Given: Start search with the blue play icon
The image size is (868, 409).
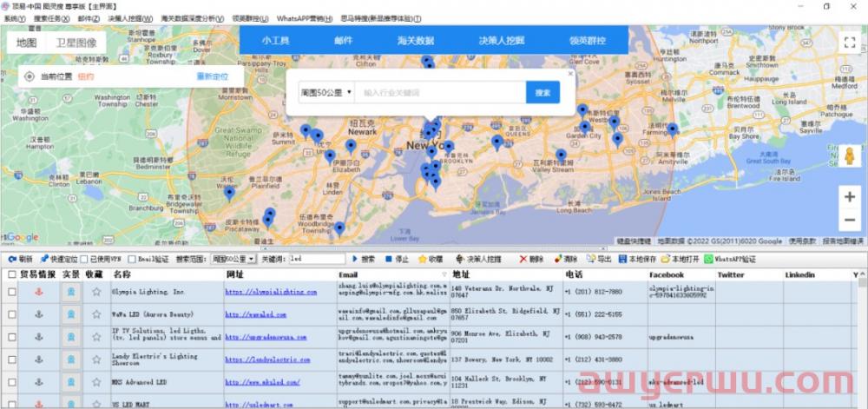Looking at the screenshot, I should (x=355, y=259).
